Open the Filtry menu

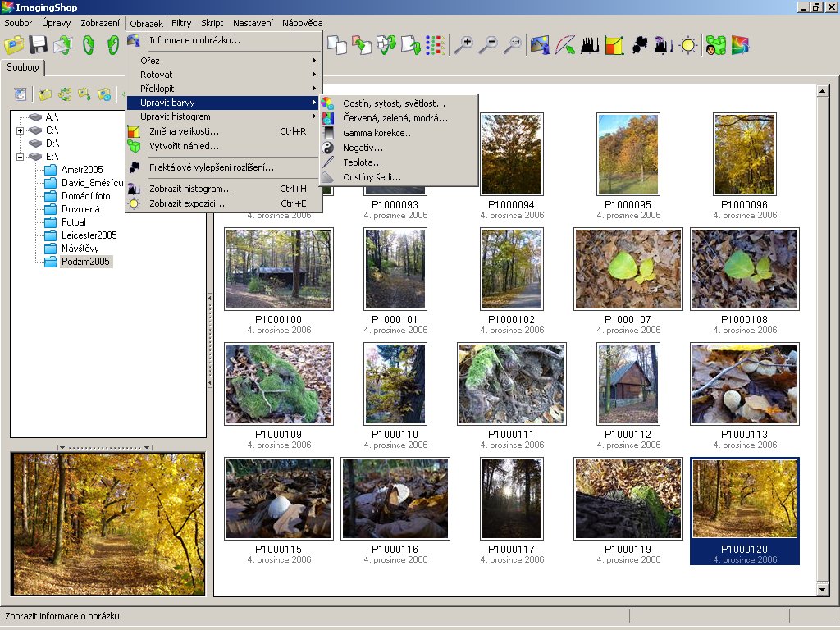tap(181, 23)
